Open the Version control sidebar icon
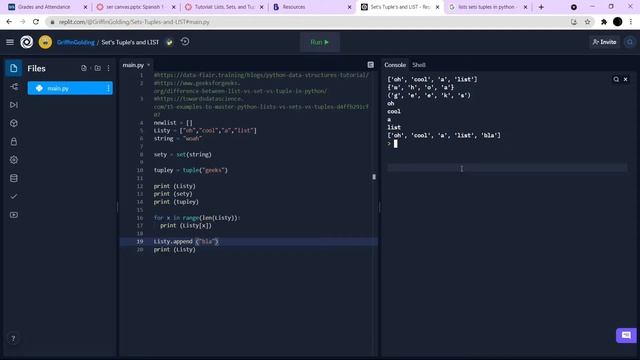Screen dimensions: 640x360 coord(13,87)
